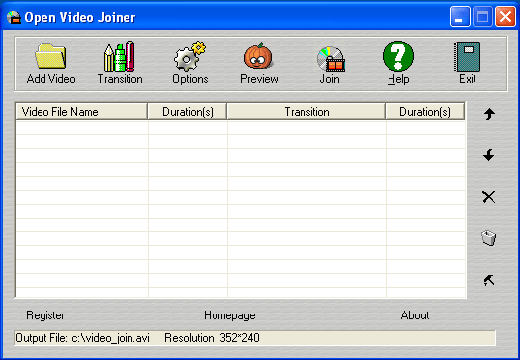Screen dimensions: 520x360
Task: Open the Register link
Action: point(45,315)
